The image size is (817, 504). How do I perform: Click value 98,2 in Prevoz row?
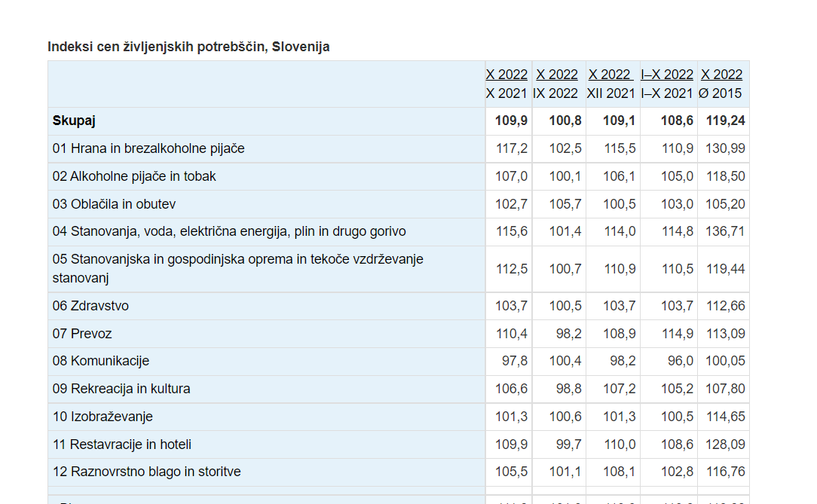568,334
